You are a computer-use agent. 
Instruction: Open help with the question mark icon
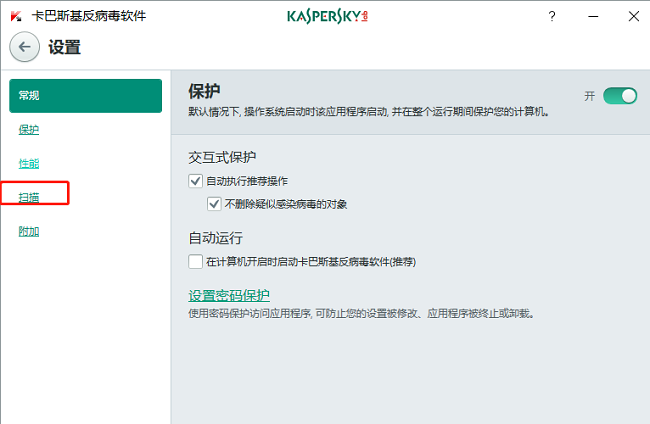pyautogui.click(x=552, y=17)
